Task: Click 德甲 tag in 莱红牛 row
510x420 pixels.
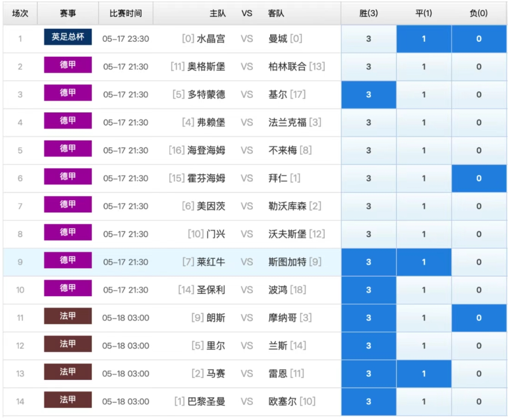Action: [x=68, y=260]
